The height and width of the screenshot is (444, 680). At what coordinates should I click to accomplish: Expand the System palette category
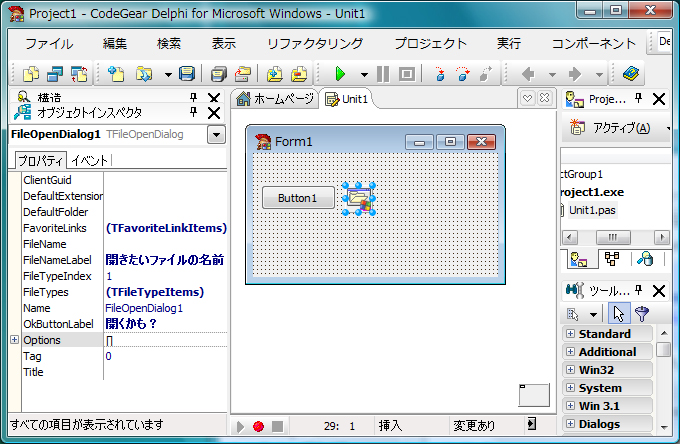coord(571,388)
